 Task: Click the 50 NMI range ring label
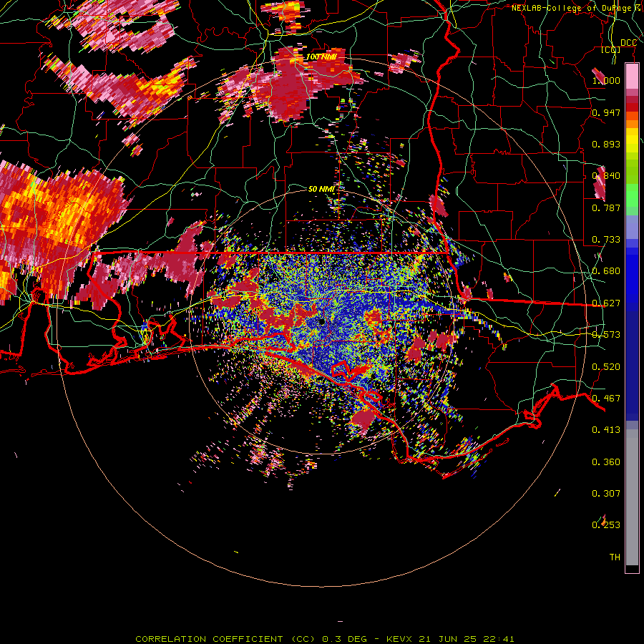click(321, 190)
